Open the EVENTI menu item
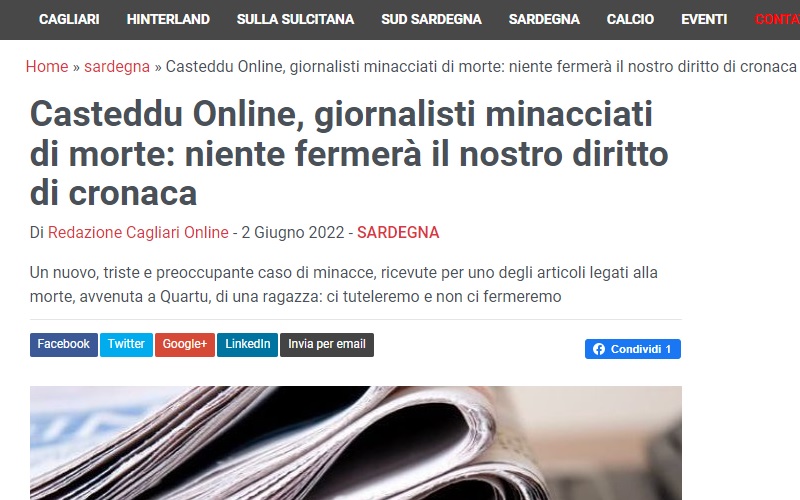Image resolution: width=800 pixels, height=500 pixels. pyautogui.click(x=704, y=19)
